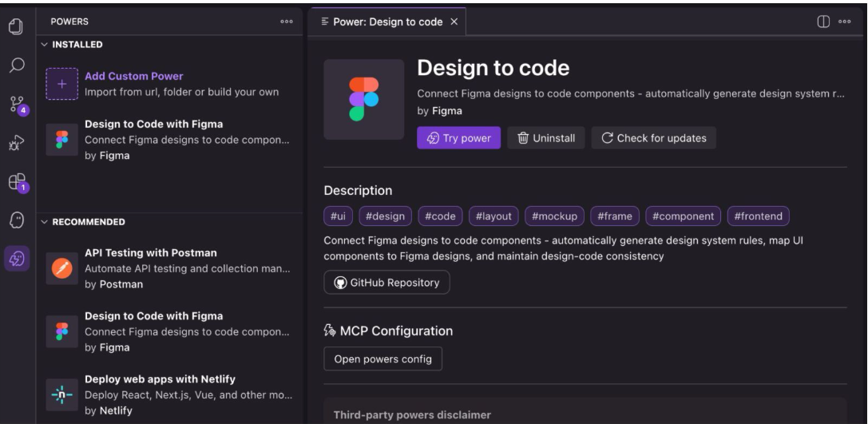Open the Explorer files icon in activity bar
The image size is (868, 424).
[x=17, y=27]
